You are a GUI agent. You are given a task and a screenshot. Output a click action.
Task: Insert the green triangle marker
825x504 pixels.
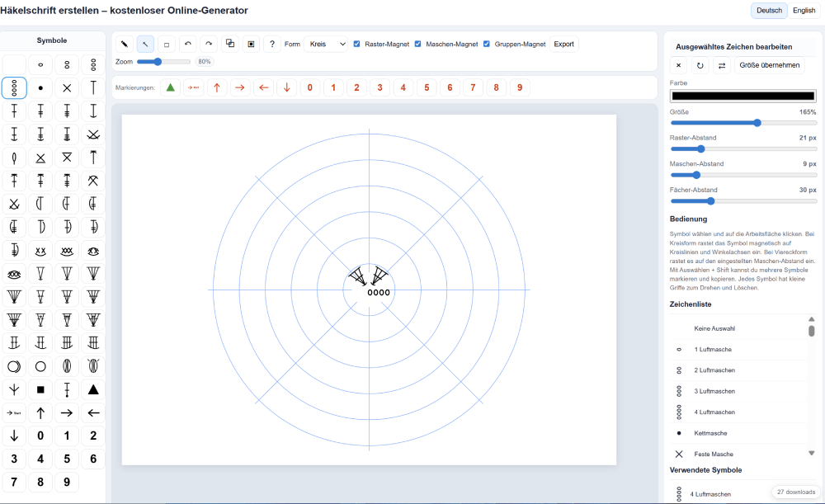pyautogui.click(x=170, y=87)
